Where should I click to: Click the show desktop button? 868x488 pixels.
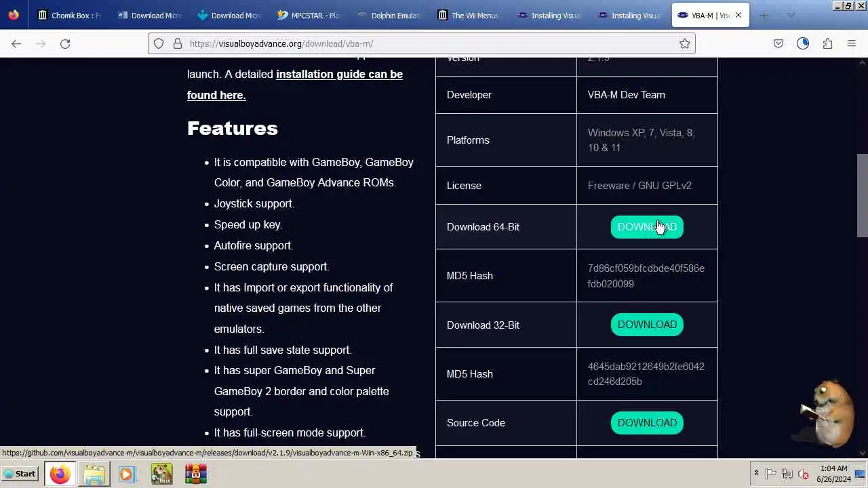860,474
